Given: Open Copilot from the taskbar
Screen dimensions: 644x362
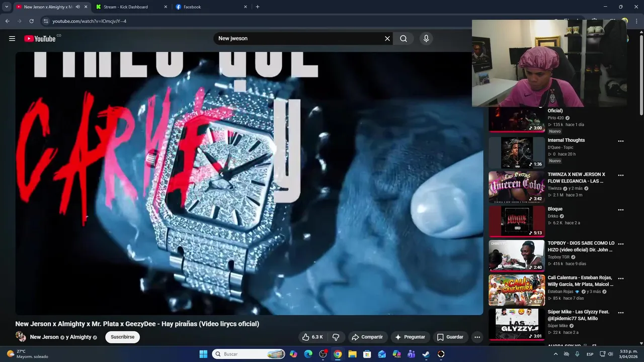Looking at the screenshot, I should (x=293, y=354).
